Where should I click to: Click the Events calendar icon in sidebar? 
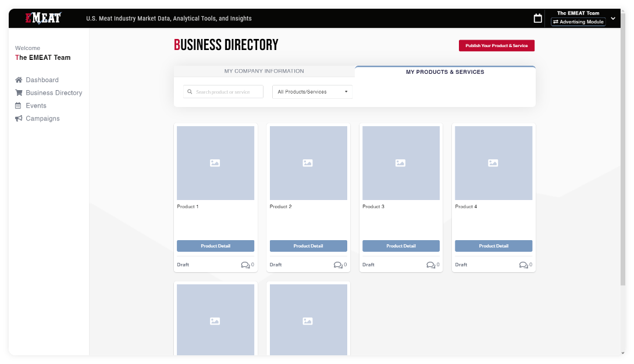coord(19,106)
